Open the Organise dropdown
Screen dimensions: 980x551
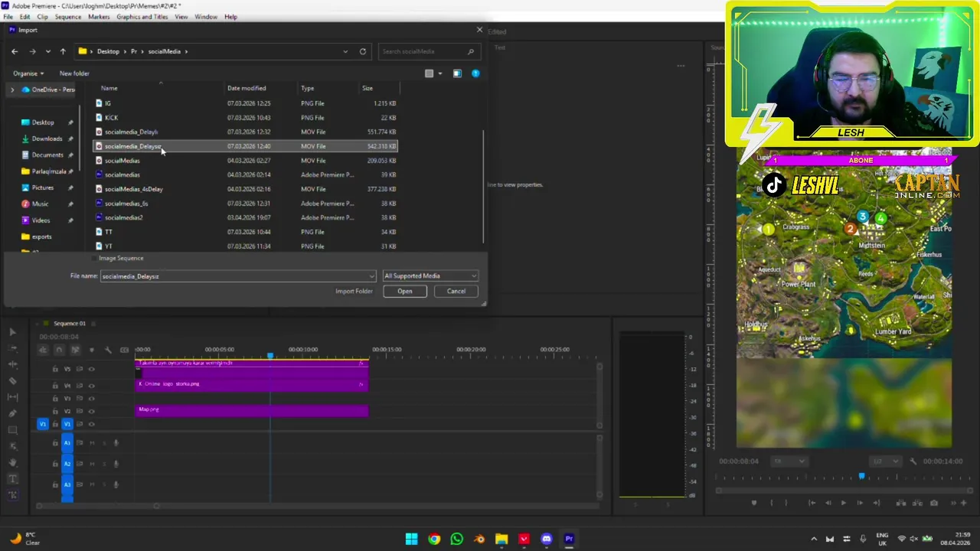(28, 73)
